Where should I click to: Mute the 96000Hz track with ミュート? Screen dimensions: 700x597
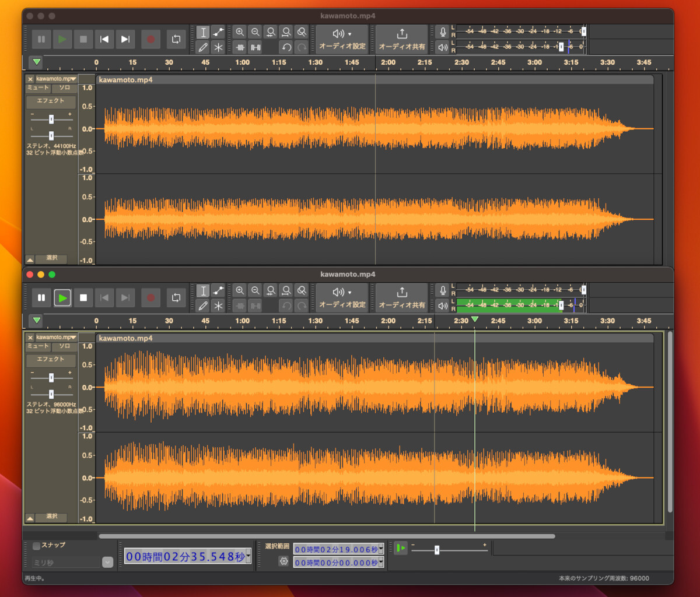(38, 346)
